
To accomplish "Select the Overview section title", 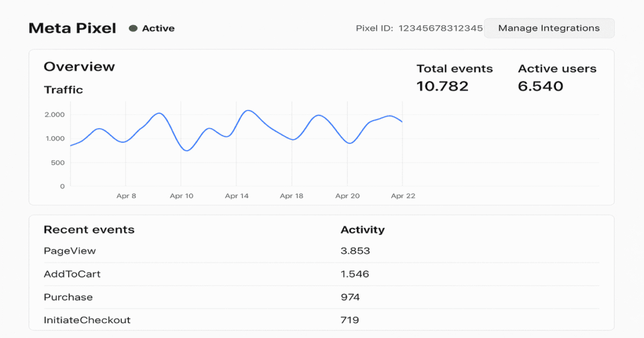I will 79,67.
